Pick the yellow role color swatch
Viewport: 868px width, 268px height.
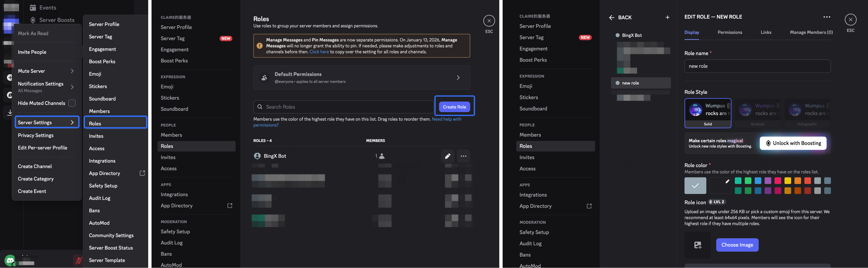point(787,181)
